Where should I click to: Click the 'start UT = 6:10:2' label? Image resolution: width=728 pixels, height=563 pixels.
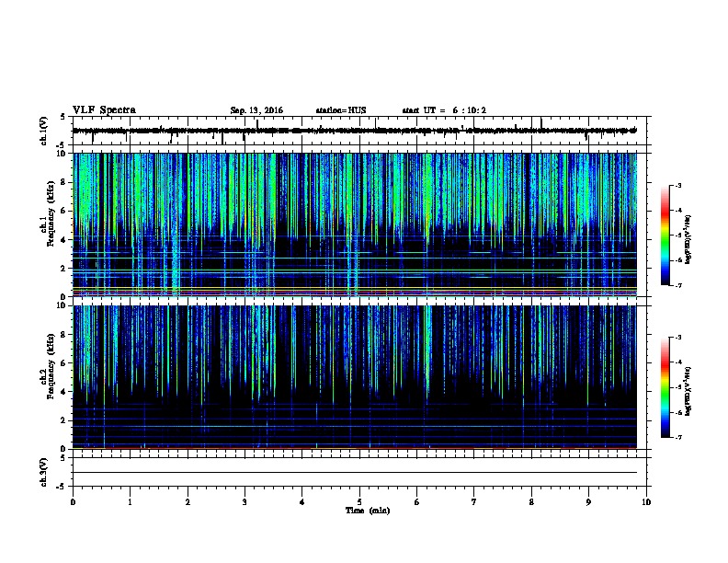444,110
